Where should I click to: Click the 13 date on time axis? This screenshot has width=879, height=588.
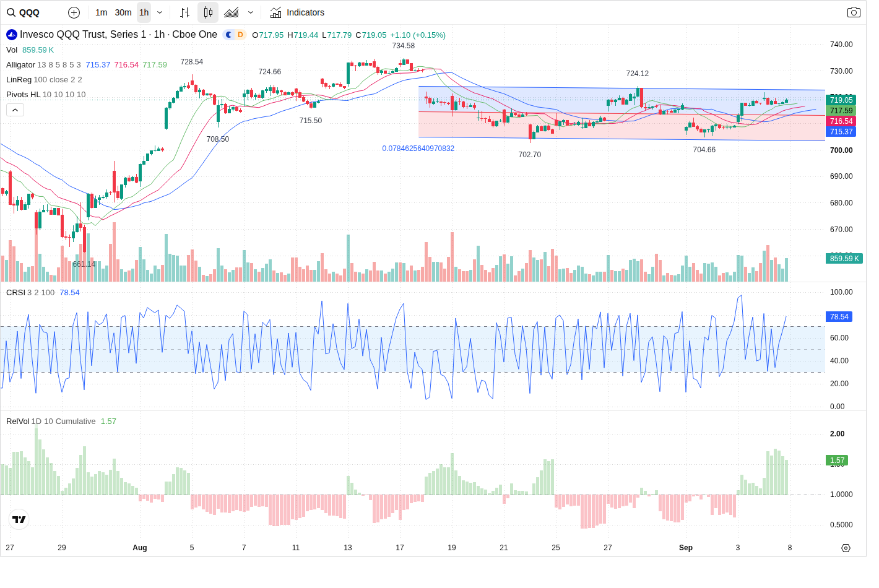click(x=348, y=548)
